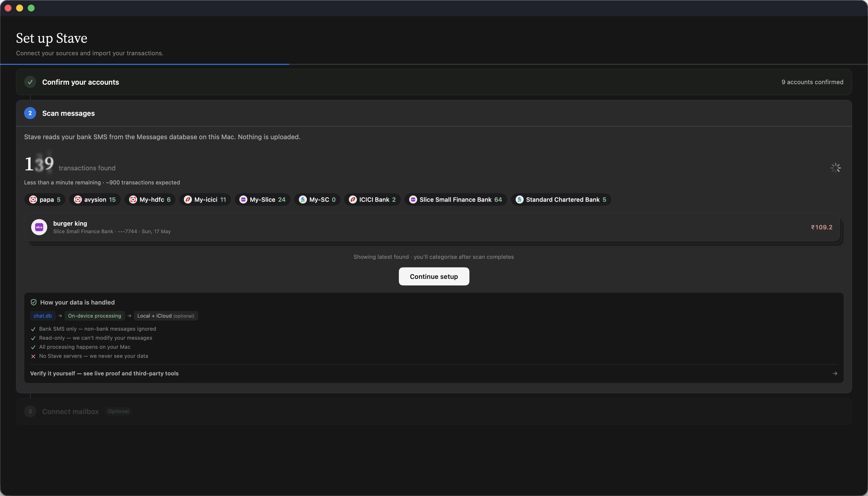Click the On-device processing tag
The width and height of the screenshot is (868, 496).
[95, 316]
